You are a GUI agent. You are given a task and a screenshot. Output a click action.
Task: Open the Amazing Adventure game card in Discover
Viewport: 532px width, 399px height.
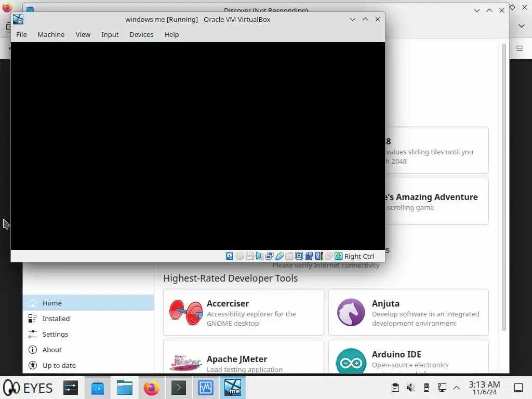pyautogui.click(x=437, y=201)
